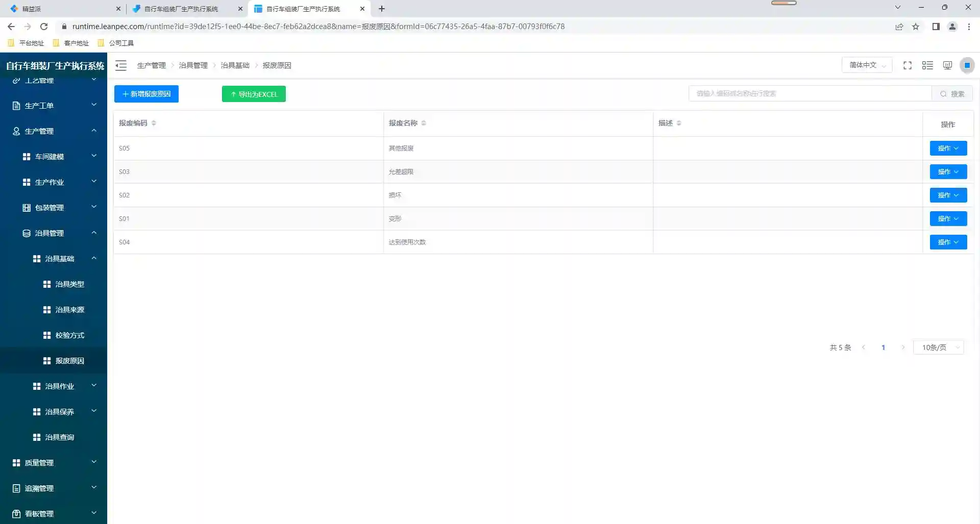This screenshot has width=980, height=524.
Task: Open 校验方式 sidebar item
Action: click(x=69, y=335)
